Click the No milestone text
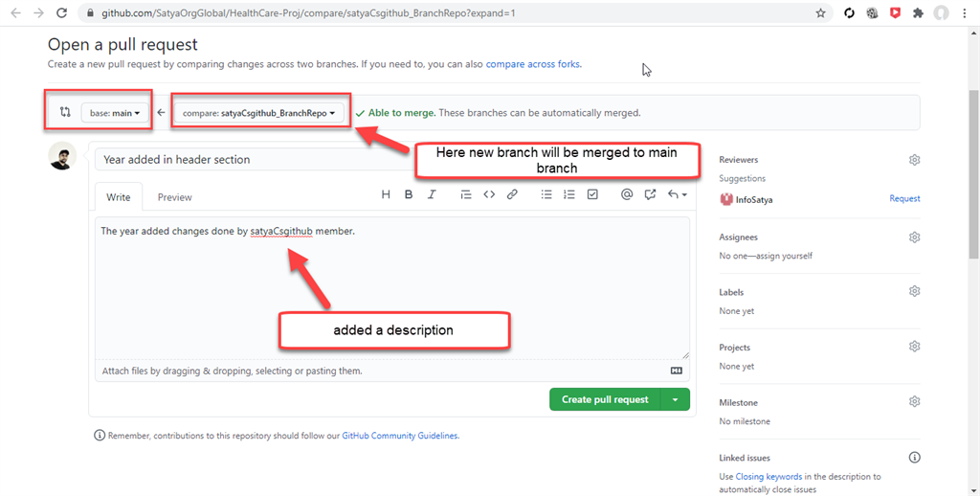This screenshot has height=496, width=980. pyautogui.click(x=745, y=421)
